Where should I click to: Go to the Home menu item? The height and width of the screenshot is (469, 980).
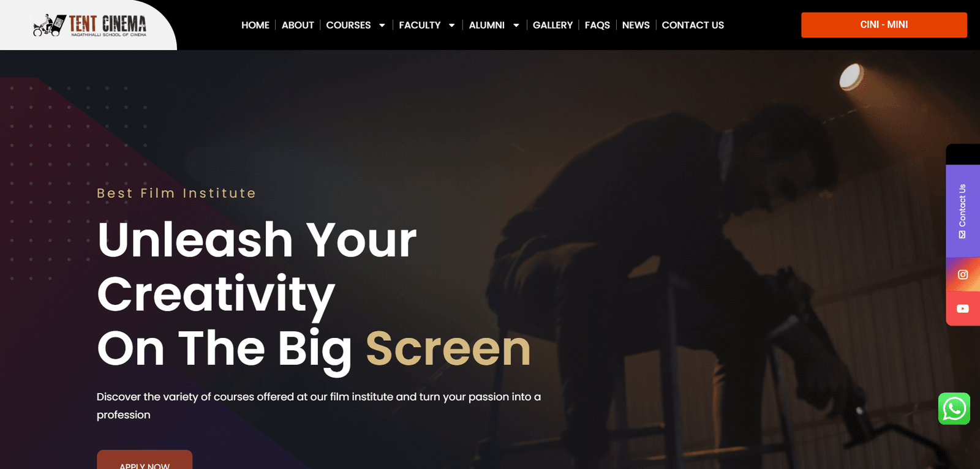point(255,25)
